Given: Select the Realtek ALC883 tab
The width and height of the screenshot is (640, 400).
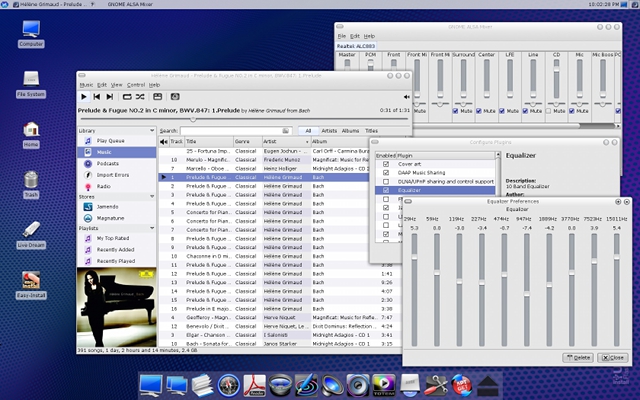Looking at the screenshot, I should pos(356,46).
